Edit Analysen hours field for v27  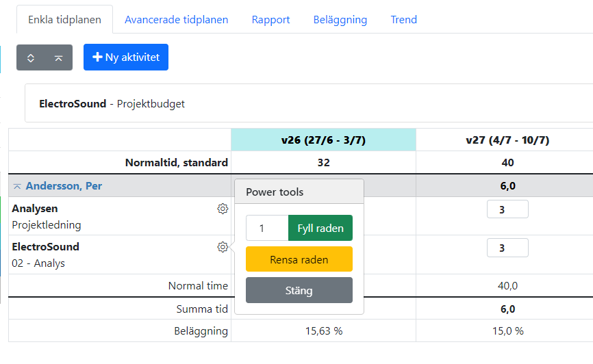[x=507, y=209]
